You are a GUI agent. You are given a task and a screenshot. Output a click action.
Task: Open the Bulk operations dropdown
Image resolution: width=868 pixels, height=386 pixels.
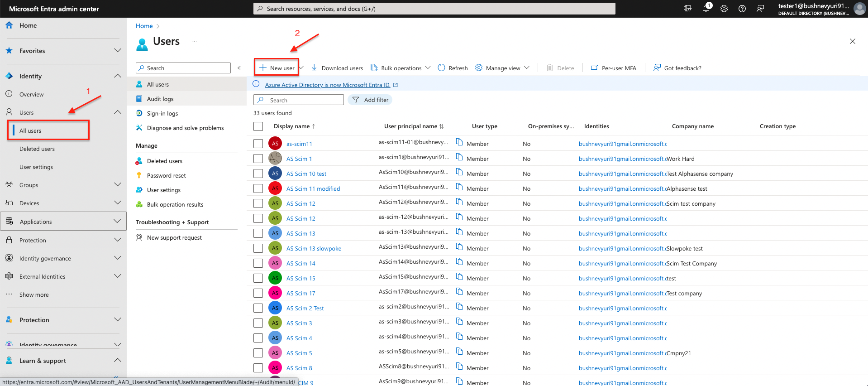click(x=401, y=68)
